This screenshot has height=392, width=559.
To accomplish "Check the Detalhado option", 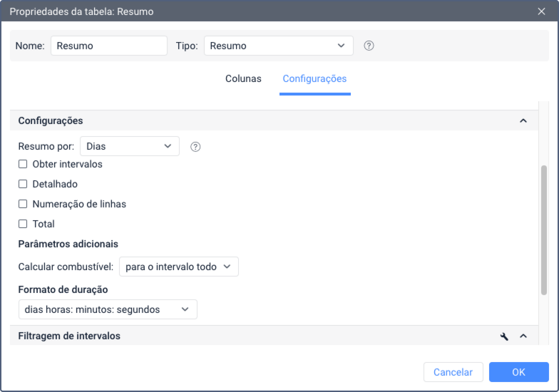I will tap(23, 185).
